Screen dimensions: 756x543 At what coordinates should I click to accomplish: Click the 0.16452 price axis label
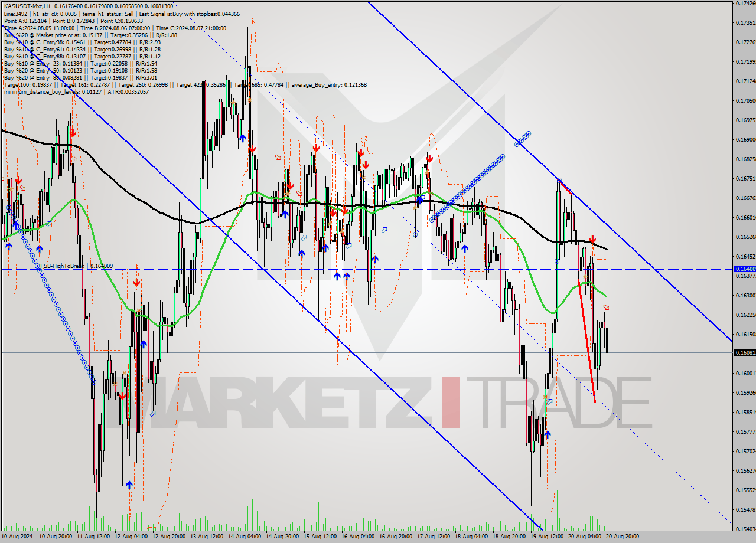click(745, 256)
